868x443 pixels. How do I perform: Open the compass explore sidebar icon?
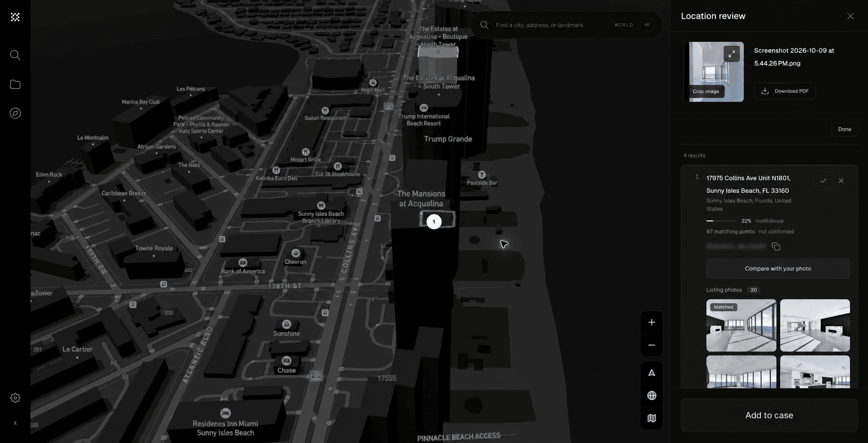(15, 113)
